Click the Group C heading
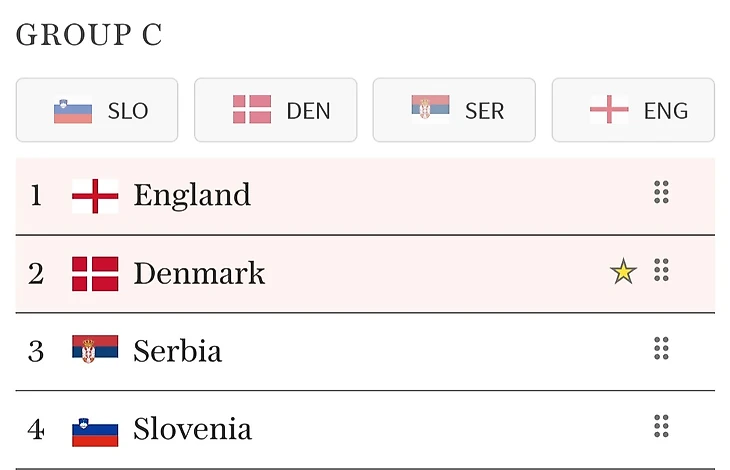The width and height of the screenshot is (730, 470). pyautogui.click(x=89, y=35)
